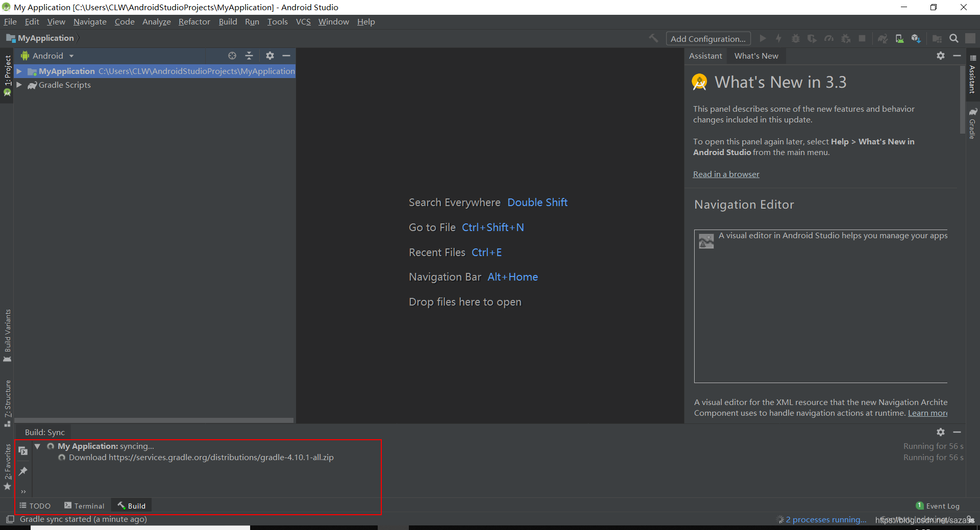The width and height of the screenshot is (980, 530).
Task: Toggle the Gradle right side tab
Action: (972, 123)
